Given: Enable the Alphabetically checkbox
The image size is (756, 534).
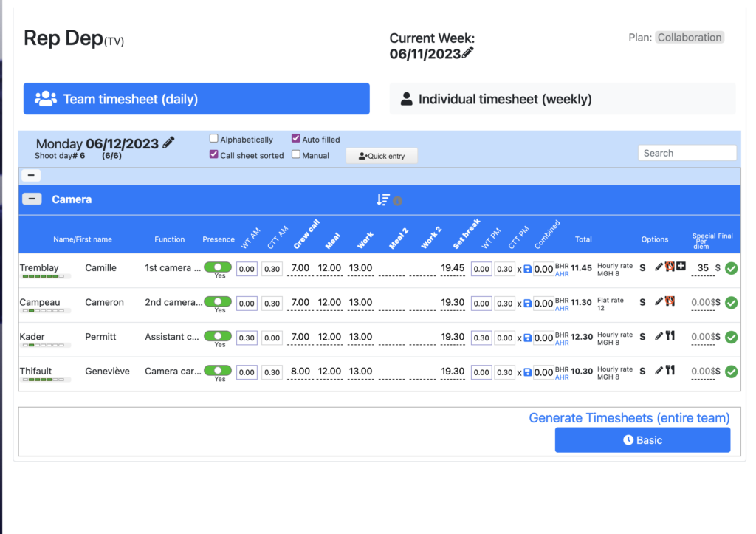Looking at the screenshot, I should click(214, 139).
